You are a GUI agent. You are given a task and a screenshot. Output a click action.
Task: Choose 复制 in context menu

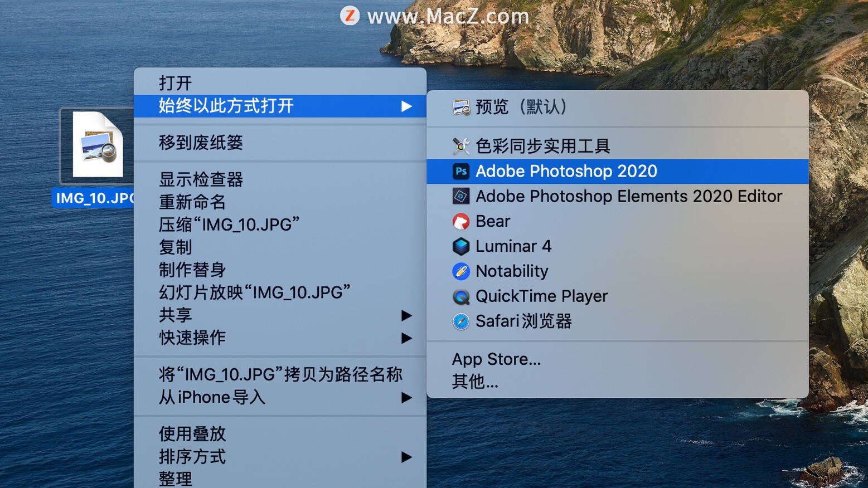tap(280, 247)
